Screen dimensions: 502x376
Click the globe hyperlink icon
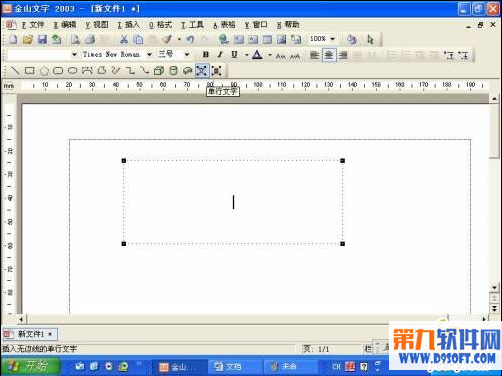point(223,39)
